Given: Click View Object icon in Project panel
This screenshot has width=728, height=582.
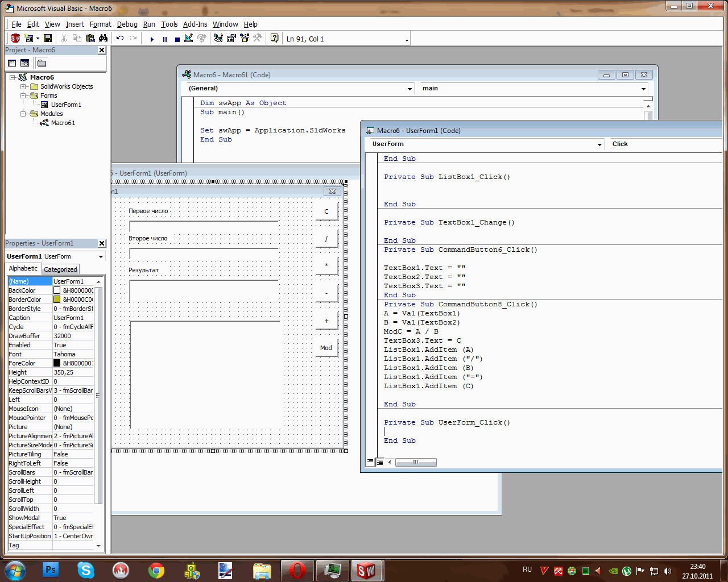Looking at the screenshot, I should 25,63.
